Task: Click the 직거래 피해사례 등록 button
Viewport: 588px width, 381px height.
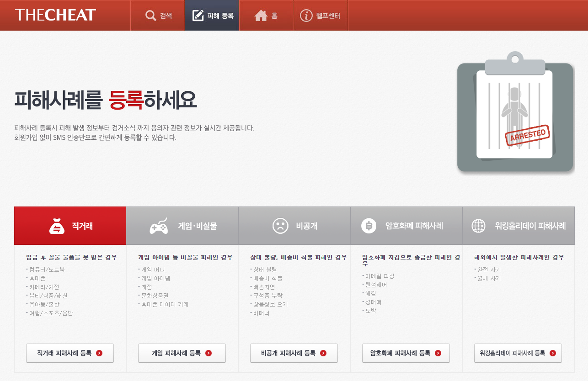Action: 69,353
